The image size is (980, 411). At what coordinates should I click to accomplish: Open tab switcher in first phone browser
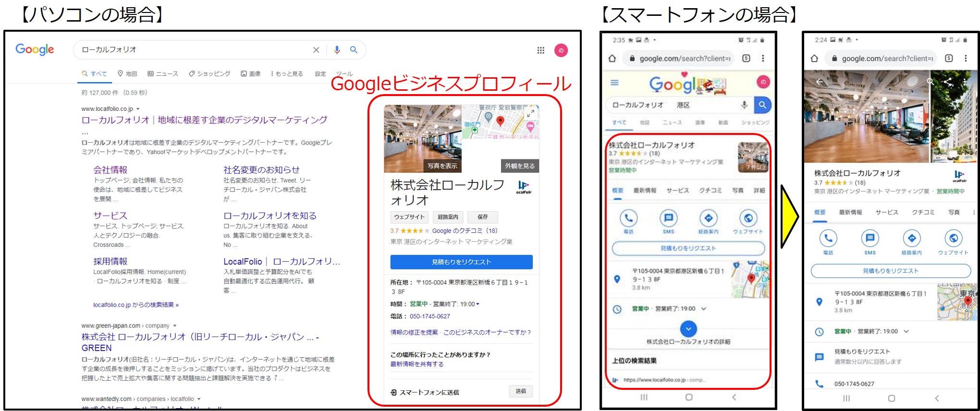746,58
